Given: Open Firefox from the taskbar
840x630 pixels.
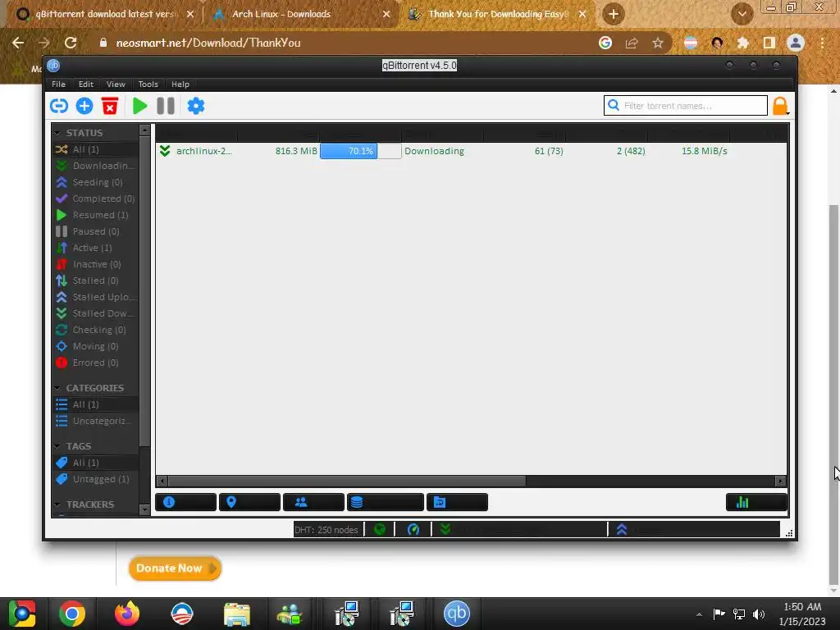Looking at the screenshot, I should tap(127, 614).
